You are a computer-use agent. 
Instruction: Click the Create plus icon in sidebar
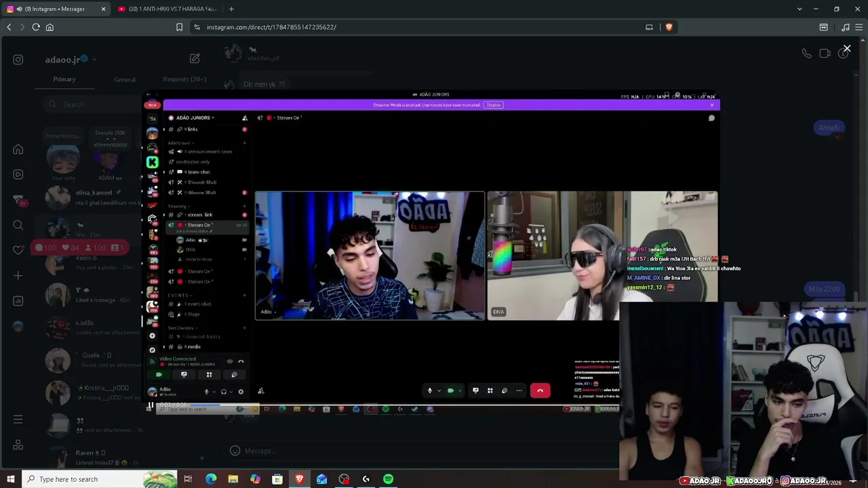pos(18,276)
